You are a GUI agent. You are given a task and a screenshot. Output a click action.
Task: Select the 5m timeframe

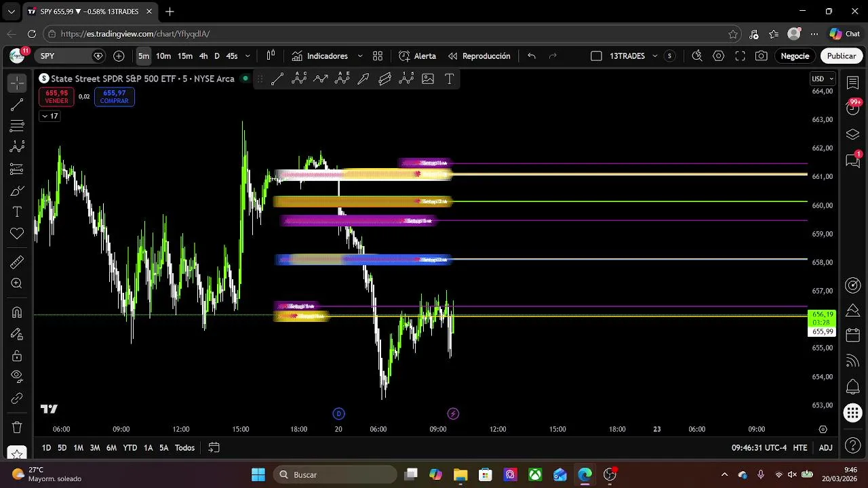pyautogui.click(x=144, y=56)
